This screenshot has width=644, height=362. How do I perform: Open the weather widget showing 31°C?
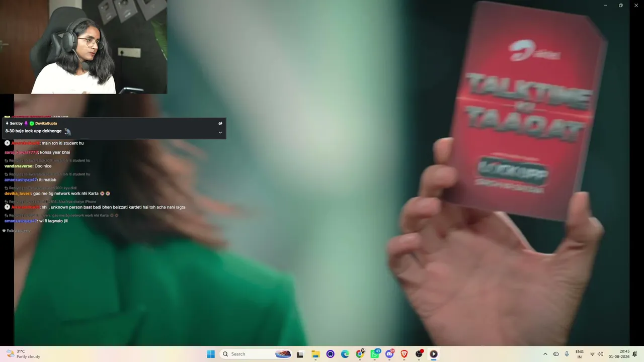pyautogui.click(x=23, y=354)
